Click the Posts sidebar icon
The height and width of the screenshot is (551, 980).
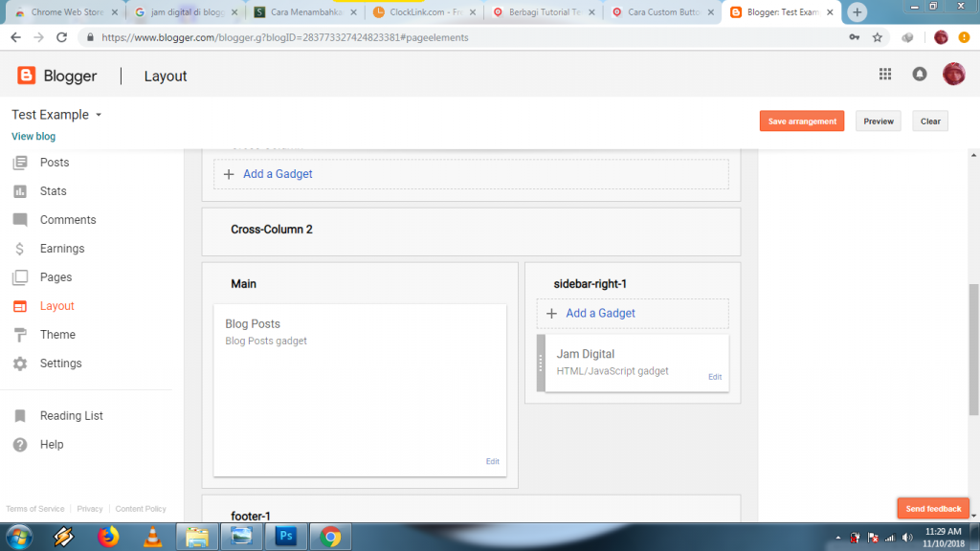tap(20, 163)
